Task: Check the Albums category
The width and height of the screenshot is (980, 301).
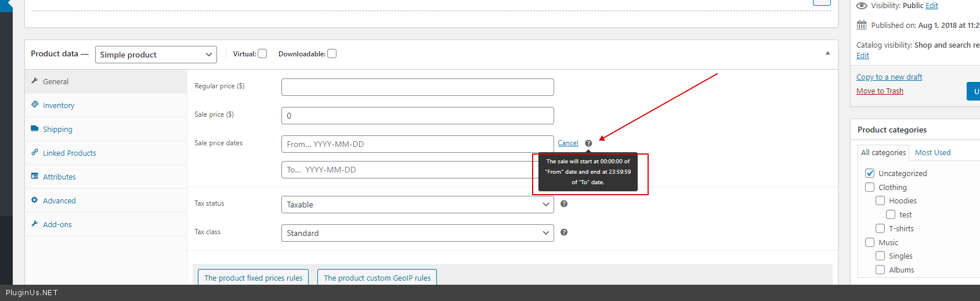Action: pos(880,270)
